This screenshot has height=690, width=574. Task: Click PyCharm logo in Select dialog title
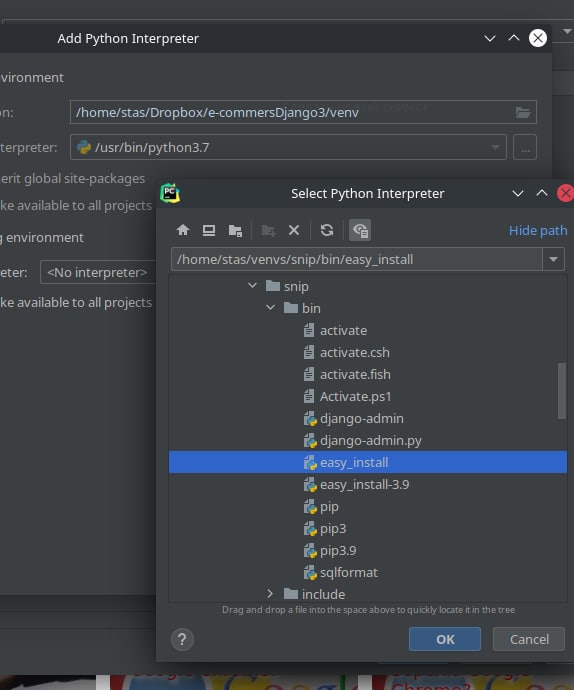pos(170,193)
